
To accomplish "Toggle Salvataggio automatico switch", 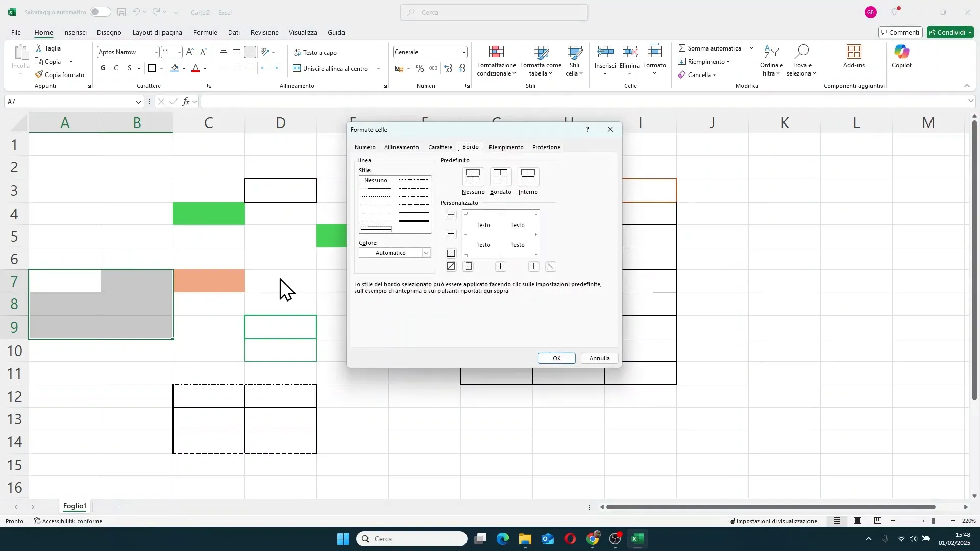I will (100, 12).
